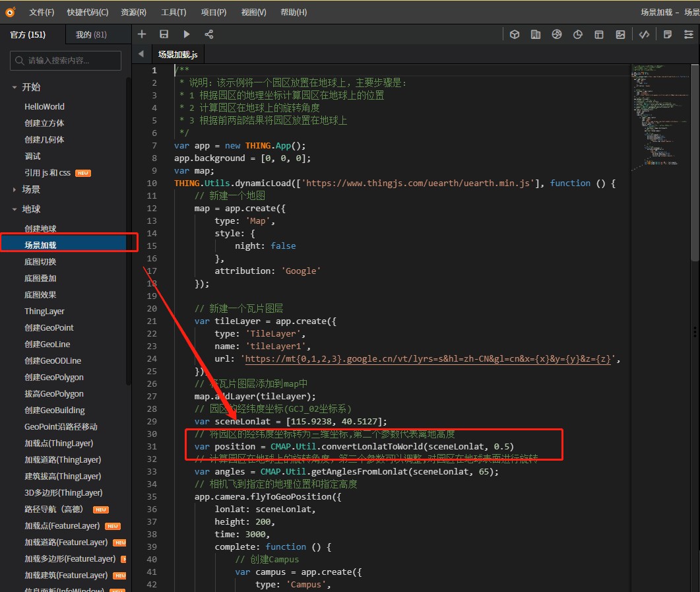Open the settings sliders icon
Screen dimensions: 700x592
click(689, 34)
